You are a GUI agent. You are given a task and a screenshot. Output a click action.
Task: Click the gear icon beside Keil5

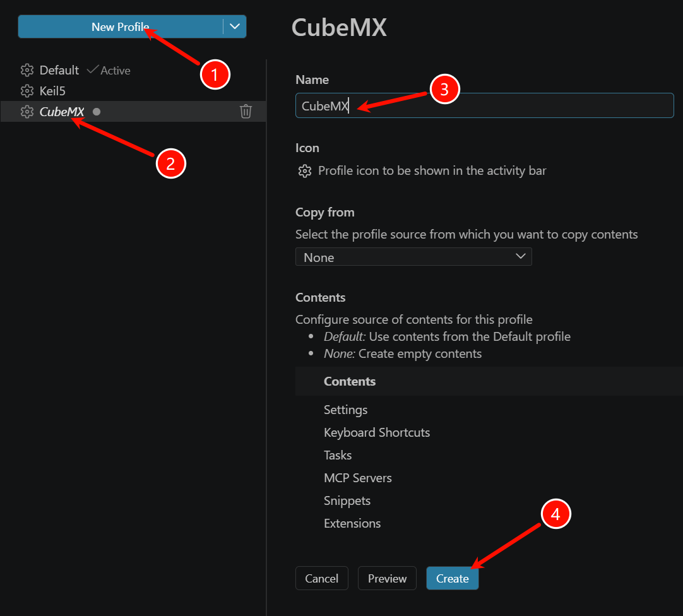pyautogui.click(x=27, y=91)
